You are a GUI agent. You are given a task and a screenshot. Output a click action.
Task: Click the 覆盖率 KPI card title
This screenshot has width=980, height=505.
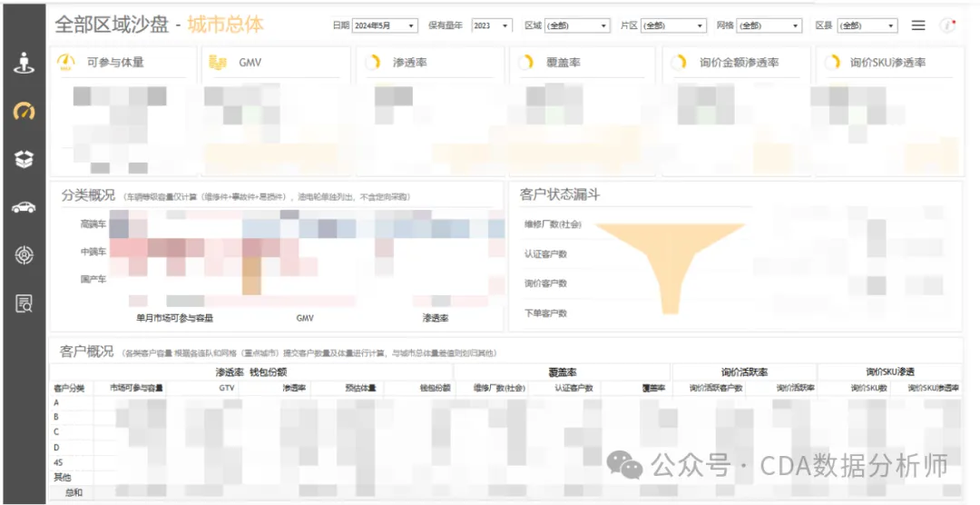point(563,63)
